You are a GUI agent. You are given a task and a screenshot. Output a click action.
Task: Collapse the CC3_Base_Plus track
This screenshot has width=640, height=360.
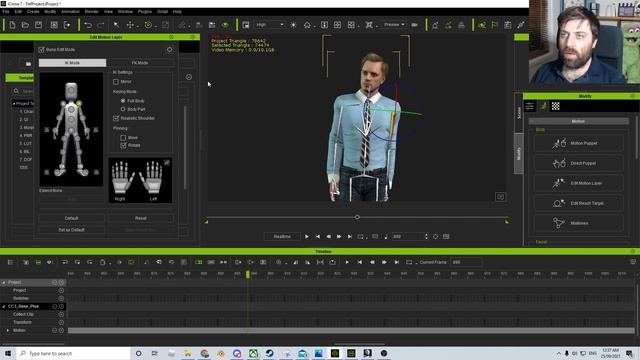point(4,307)
